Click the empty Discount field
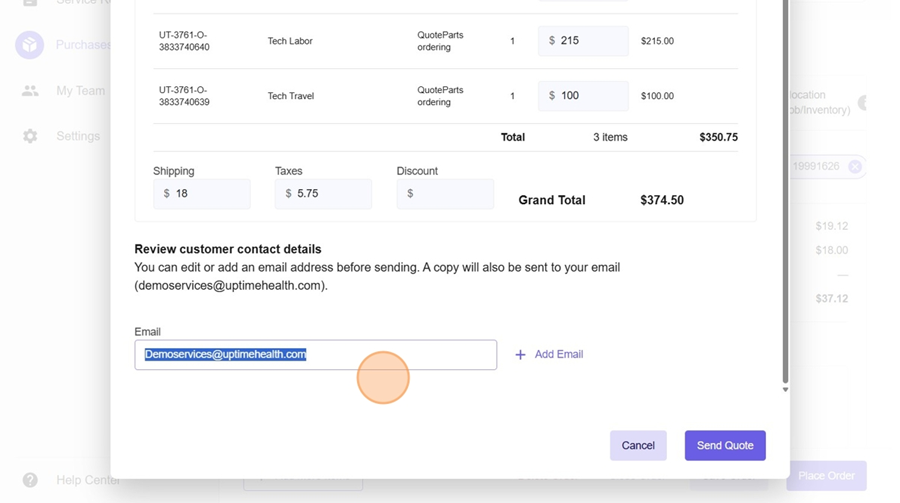The image size is (900, 503). coord(452,194)
